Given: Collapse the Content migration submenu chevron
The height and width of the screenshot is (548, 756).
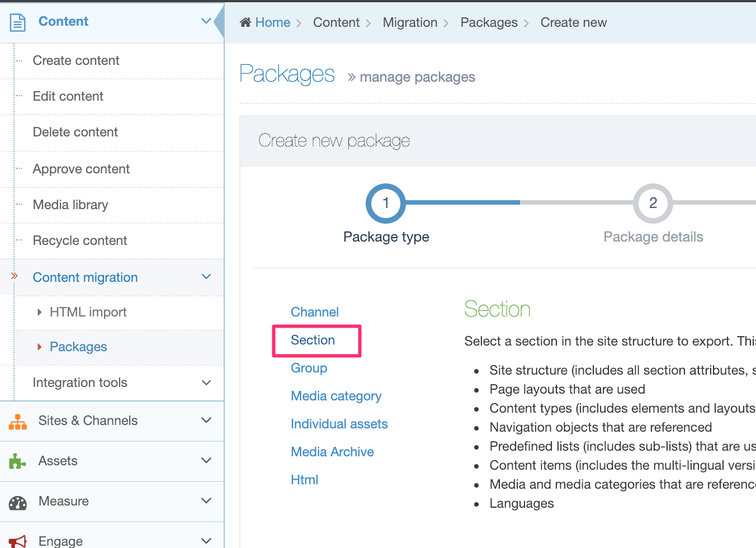Looking at the screenshot, I should point(206,277).
